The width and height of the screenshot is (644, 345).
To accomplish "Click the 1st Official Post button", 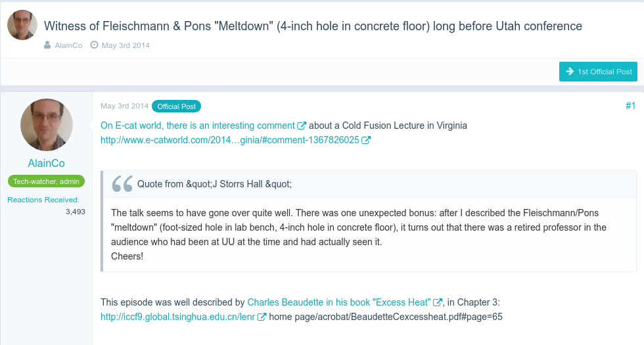I will pos(598,72).
